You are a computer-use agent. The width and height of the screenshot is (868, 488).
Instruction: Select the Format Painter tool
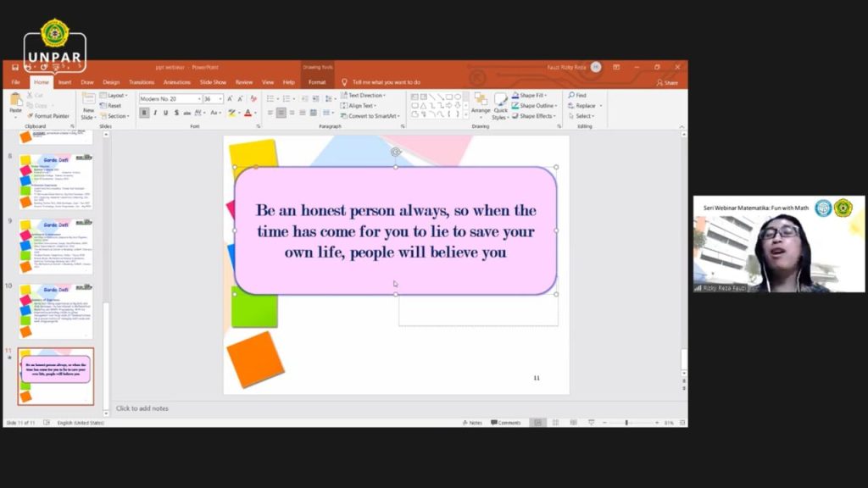point(48,116)
